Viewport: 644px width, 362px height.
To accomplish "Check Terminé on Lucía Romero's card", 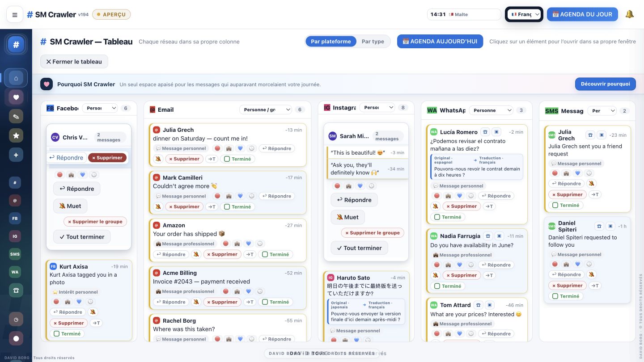I will point(448,217).
